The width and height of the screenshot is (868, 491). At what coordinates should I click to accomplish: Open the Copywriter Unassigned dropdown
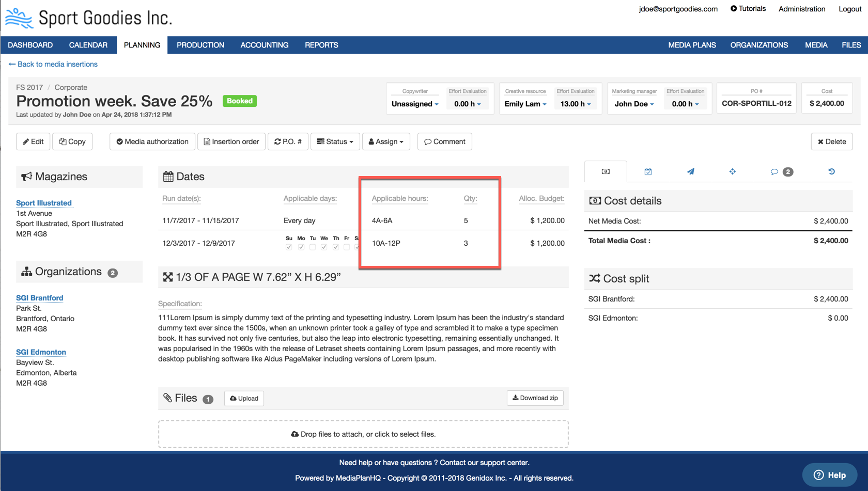click(x=415, y=104)
